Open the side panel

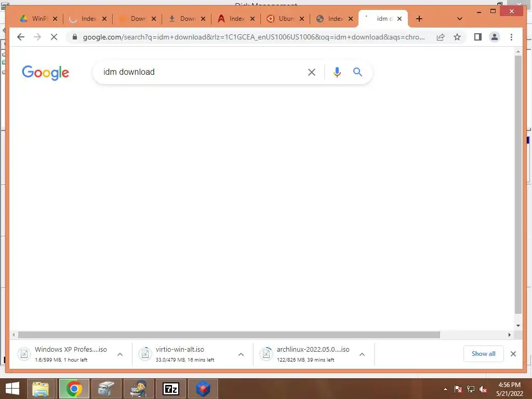478,37
